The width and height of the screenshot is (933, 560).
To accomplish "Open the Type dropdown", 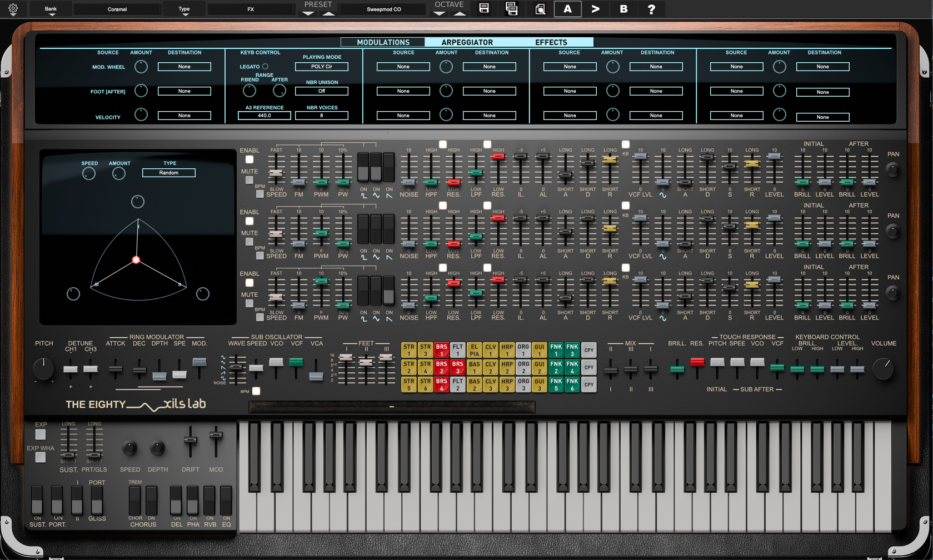I will point(184,9).
